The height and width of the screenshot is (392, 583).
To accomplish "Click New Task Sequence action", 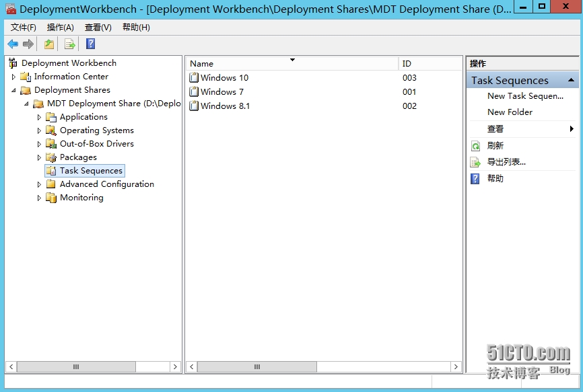I will coord(525,96).
